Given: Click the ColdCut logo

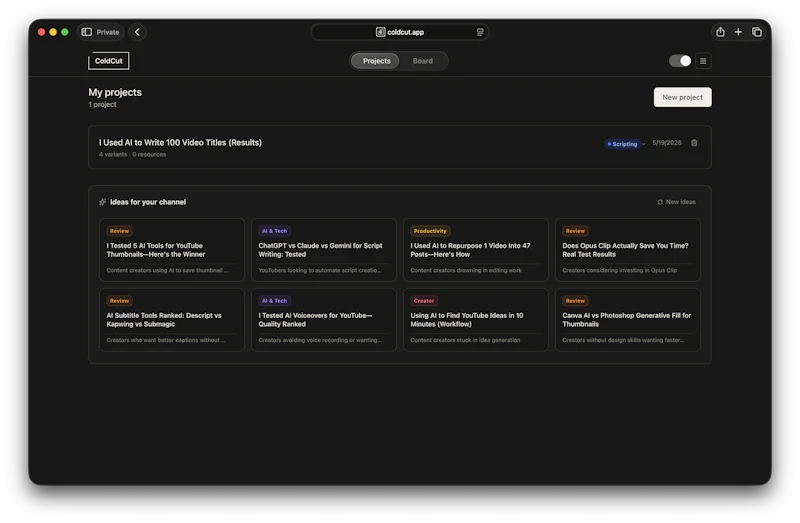Looking at the screenshot, I should [x=109, y=61].
